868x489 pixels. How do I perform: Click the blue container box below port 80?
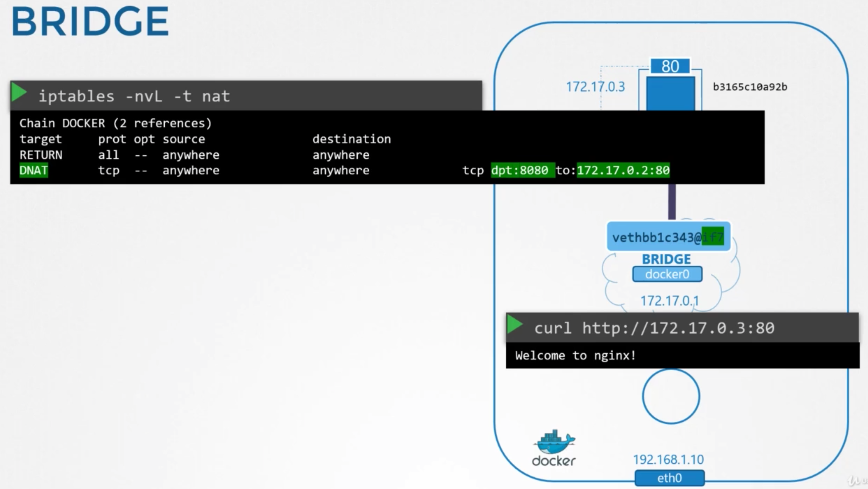coord(670,93)
